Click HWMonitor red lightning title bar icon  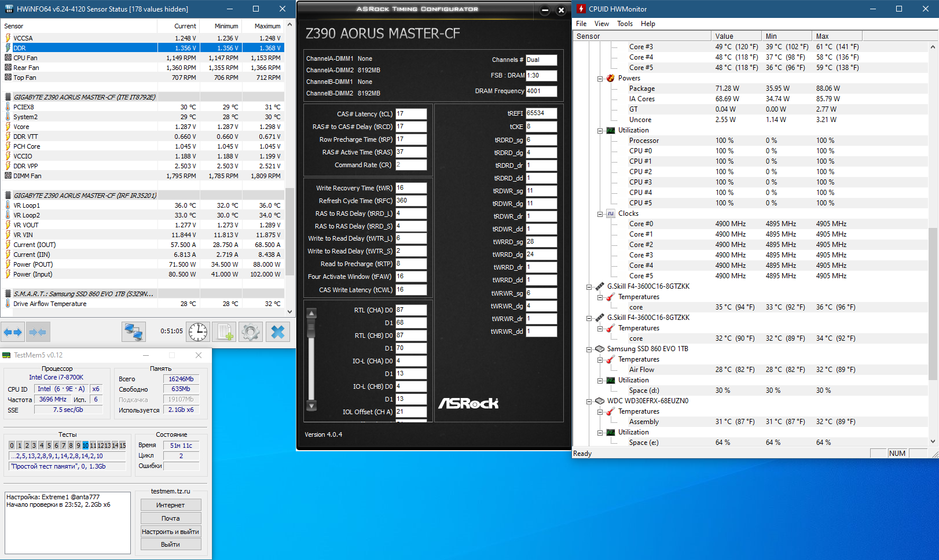pyautogui.click(x=581, y=9)
